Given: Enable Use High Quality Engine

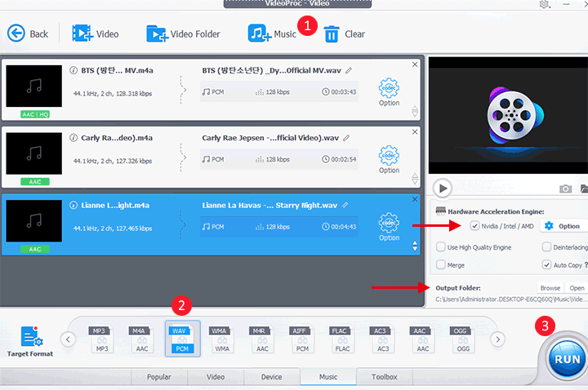Looking at the screenshot, I should (441, 247).
